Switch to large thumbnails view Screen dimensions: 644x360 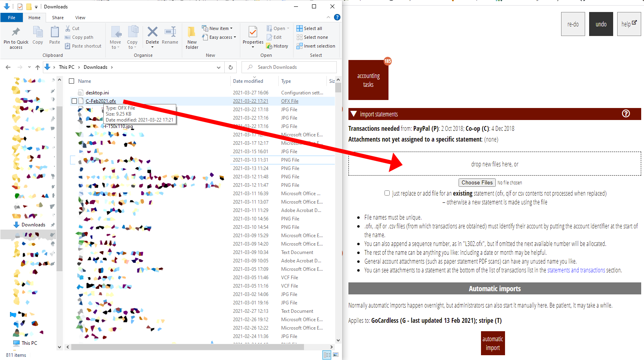tap(336, 355)
